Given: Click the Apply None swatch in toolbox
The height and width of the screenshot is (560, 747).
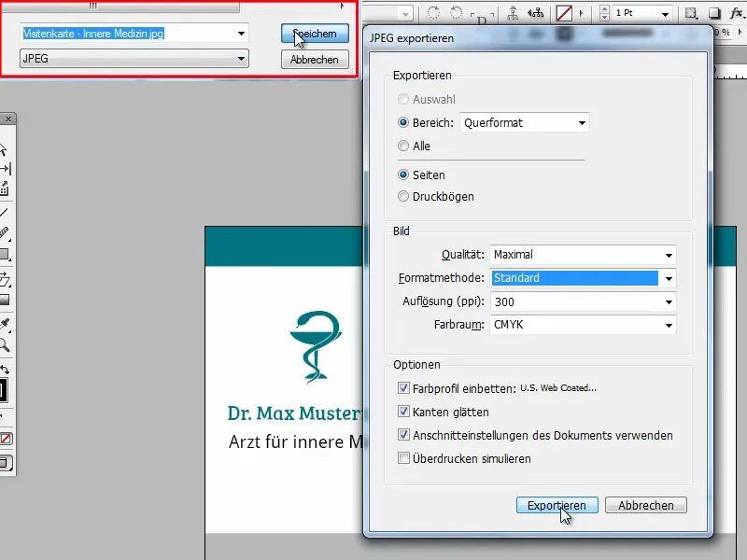Looking at the screenshot, I should tap(7, 439).
